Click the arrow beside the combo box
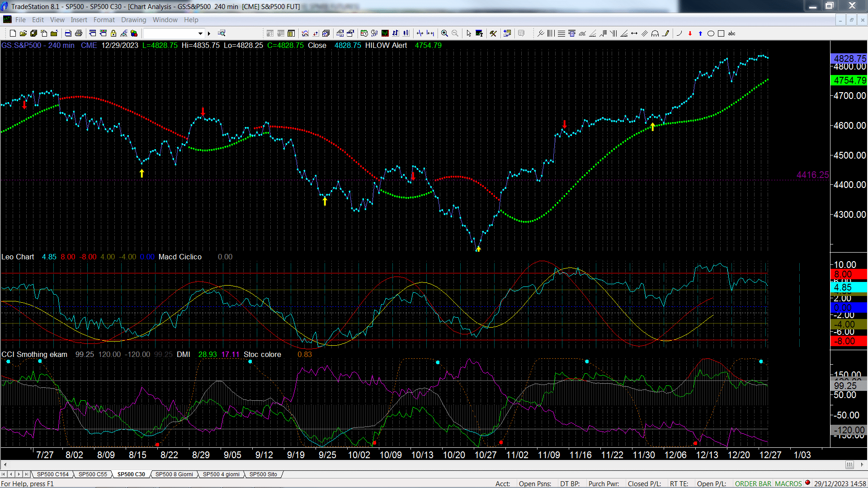This screenshot has width=868, height=488. pyautogui.click(x=209, y=33)
